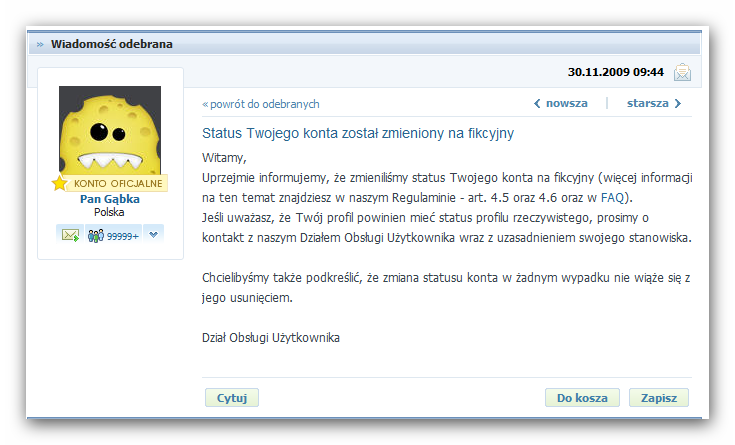Click the gold star official account badge
This screenshot has width=735, height=445.
point(60,183)
